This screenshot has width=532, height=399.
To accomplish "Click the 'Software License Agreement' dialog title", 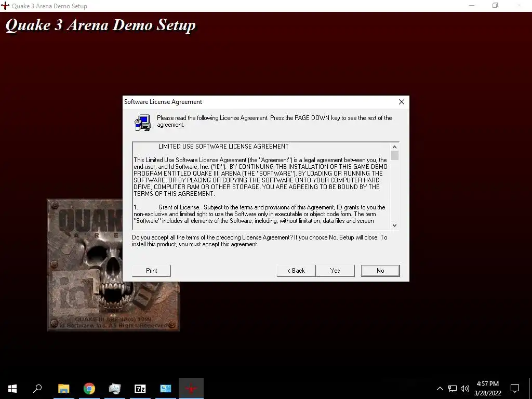I will [163, 102].
